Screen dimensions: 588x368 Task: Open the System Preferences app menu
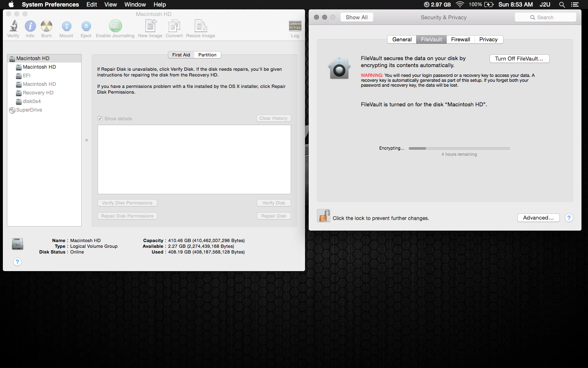pos(50,4)
